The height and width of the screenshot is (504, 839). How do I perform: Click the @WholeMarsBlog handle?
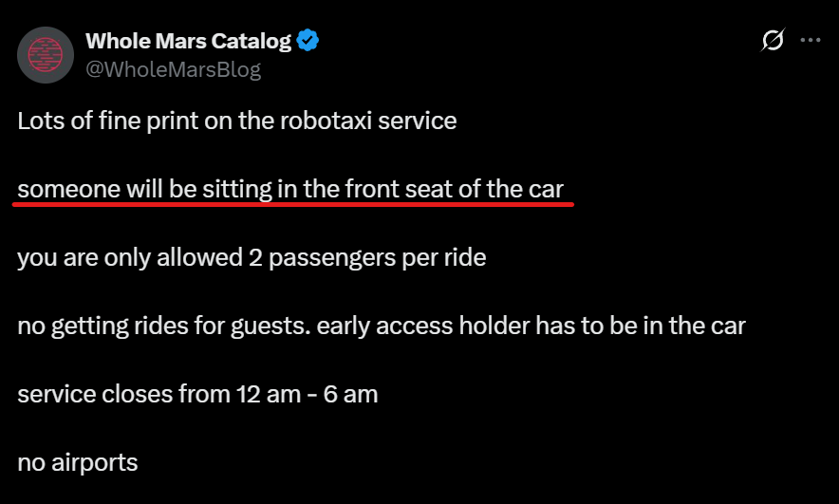point(174,69)
